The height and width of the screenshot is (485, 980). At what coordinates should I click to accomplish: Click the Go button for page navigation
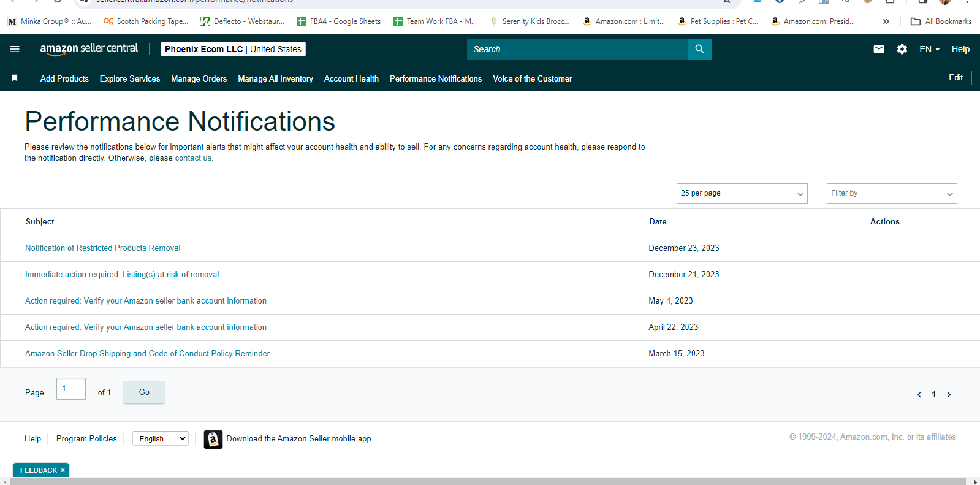(x=144, y=392)
